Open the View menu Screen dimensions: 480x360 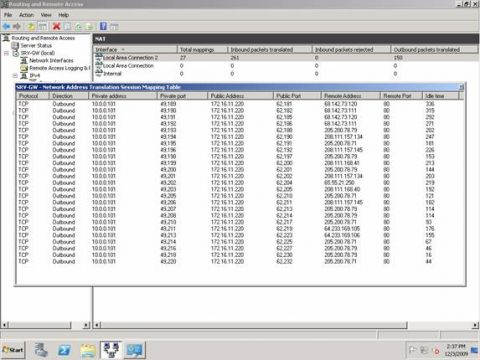click(46, 15)
